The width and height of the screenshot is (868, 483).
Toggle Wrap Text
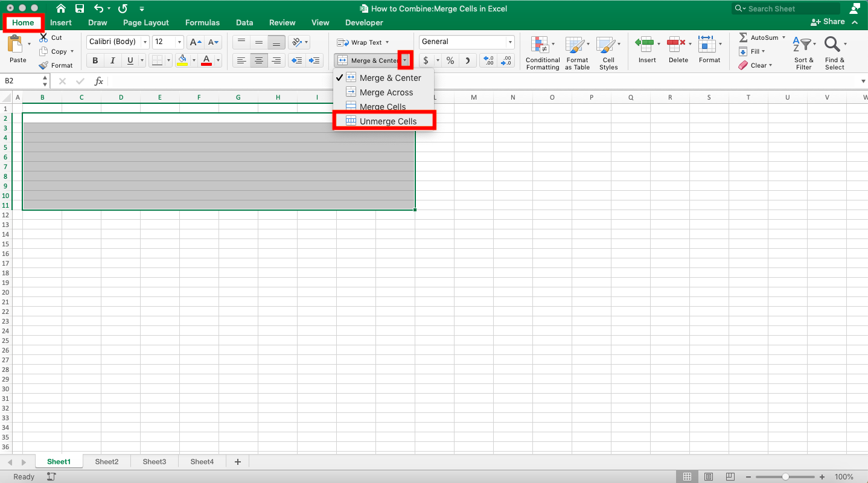[x=363, y=42]
